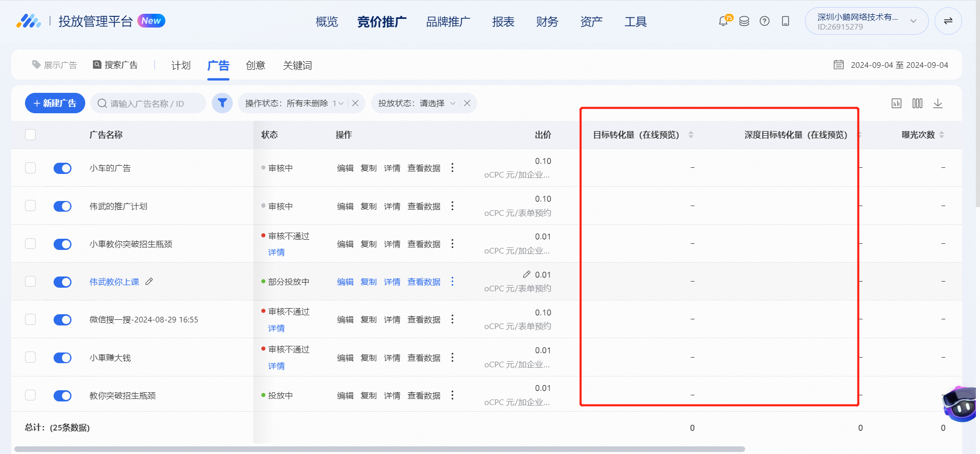Clear the 操作状态 filter with X
Image resolution: width=980 pixels, height=454 pixels.
355,103
